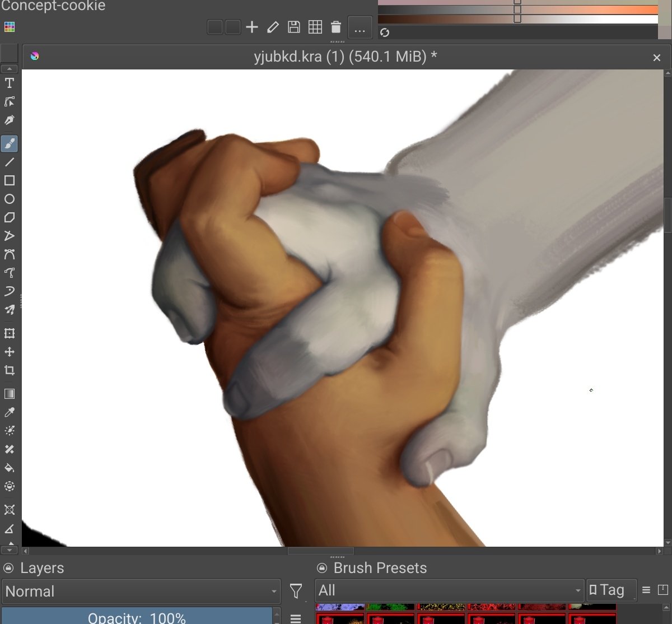Click the horizontal canvas scrollbar
Image resolution: width=672 pixels, height=624 pixels.
pyautogui.click(x=321, y=551)
